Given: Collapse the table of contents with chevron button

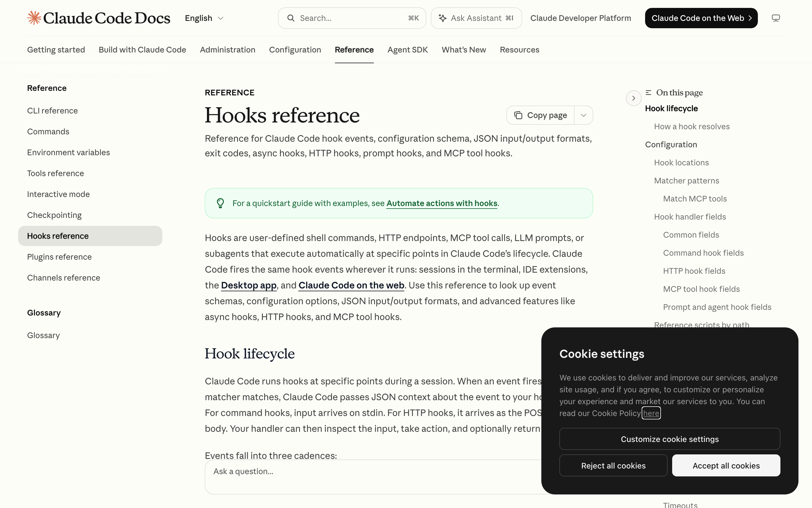Looking at the screenshot, I should click(x=634, y=98).
